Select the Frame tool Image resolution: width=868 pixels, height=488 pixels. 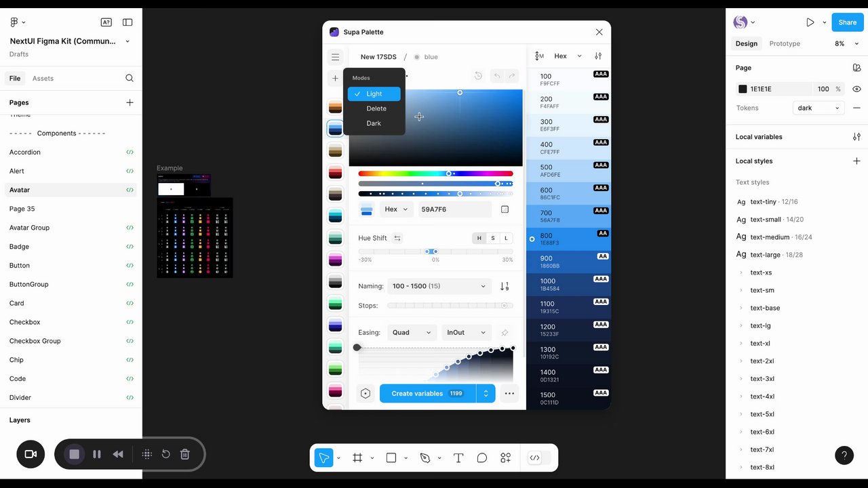pyautogui.click(x=358, y=458)
